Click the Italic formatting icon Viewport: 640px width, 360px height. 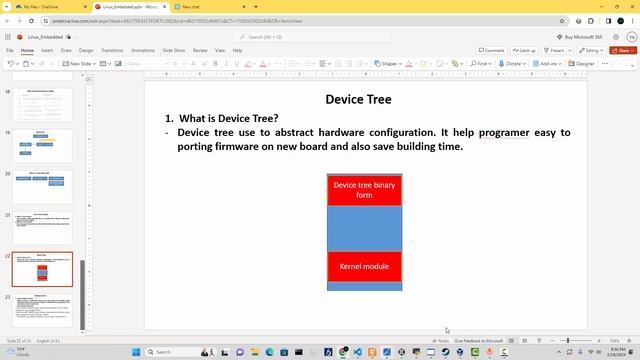tap(226, 64)
